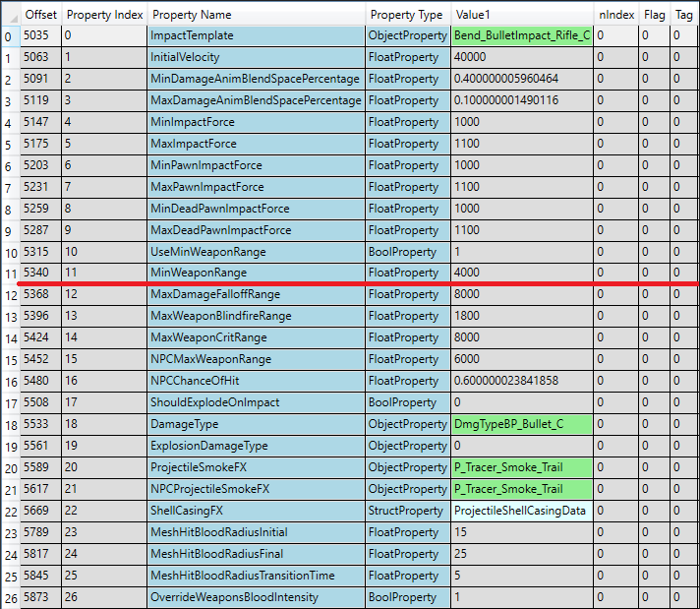The height and width of the screenshot is (609, 700).
Task: Select the MinWeaponRange property name
Action: click(x=257, y=273)
